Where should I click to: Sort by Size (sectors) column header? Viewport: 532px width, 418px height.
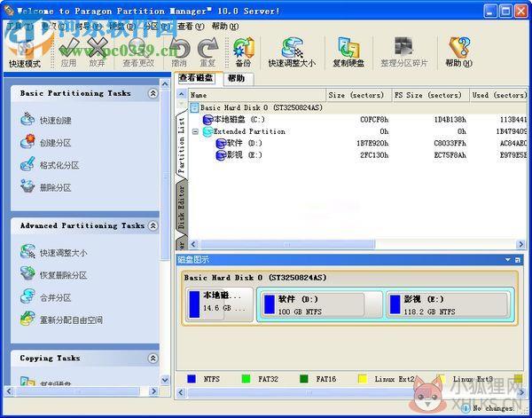(359, 95)
